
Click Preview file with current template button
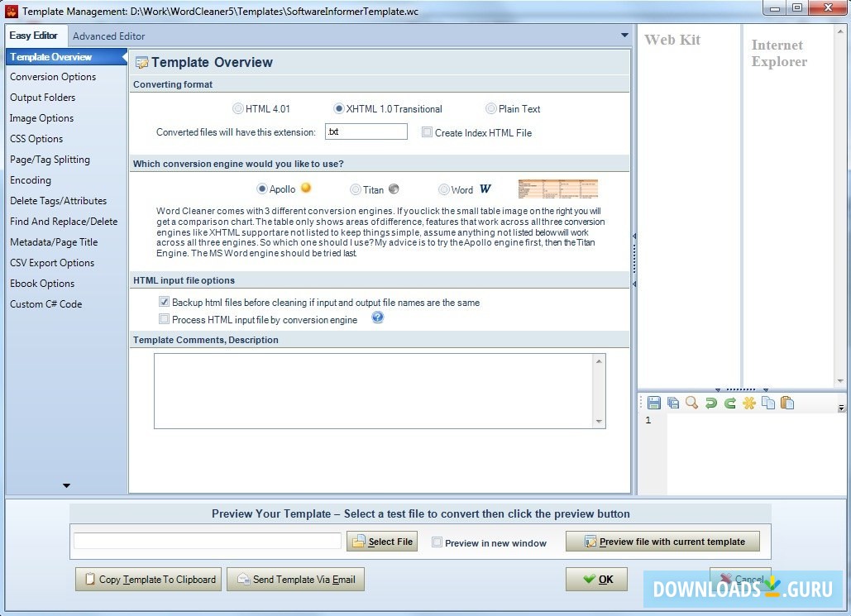point(662,541)
